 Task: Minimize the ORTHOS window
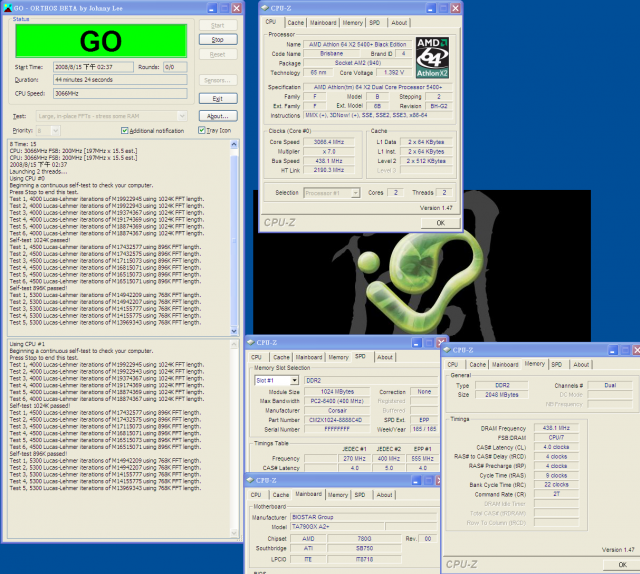point(212,8)
